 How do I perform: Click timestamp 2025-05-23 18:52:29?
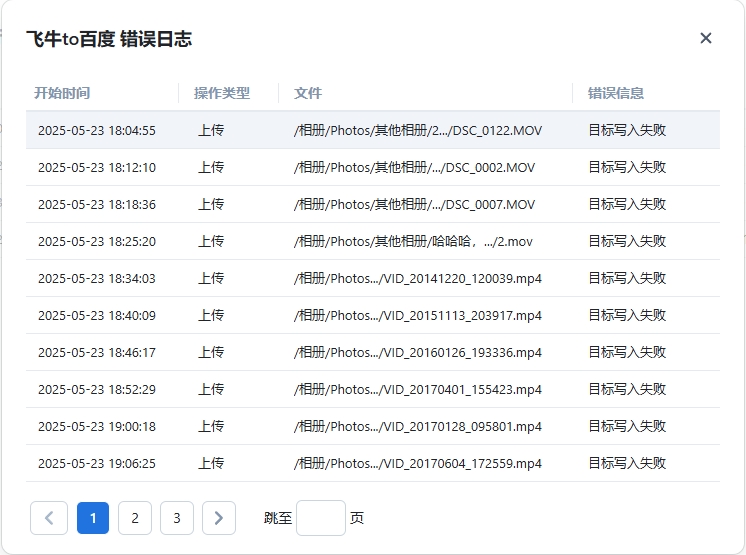(97, 390)
